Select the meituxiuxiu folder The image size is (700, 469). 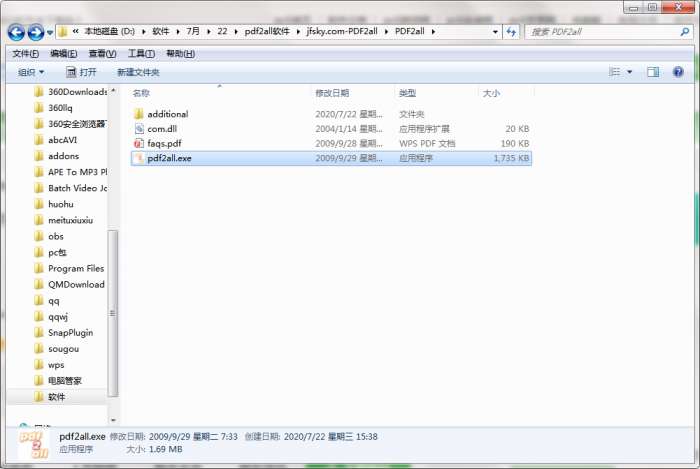(x=64, y=220)
